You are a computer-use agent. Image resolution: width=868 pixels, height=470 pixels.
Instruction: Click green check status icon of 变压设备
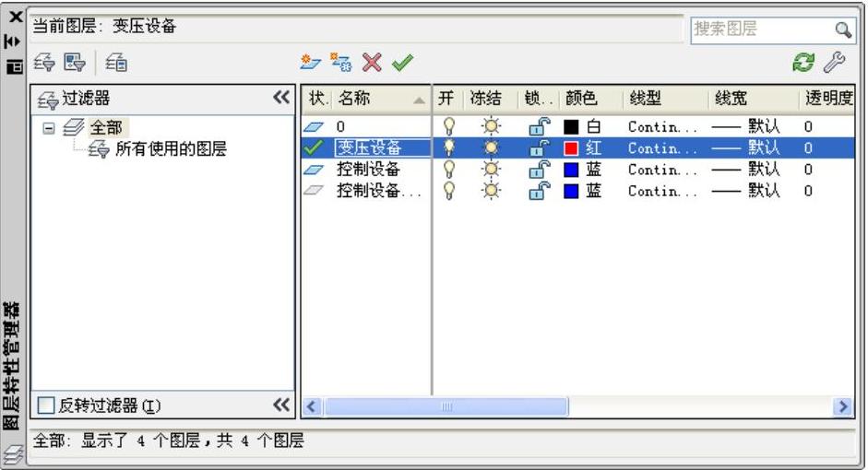point(314,147)
